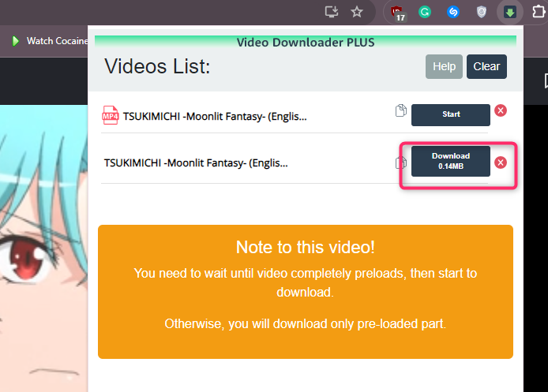Open the Extensions puzzle-piece menu
The width and height of the screenshot is (548, 392).
pyautogui.click(x=539, y=12)
